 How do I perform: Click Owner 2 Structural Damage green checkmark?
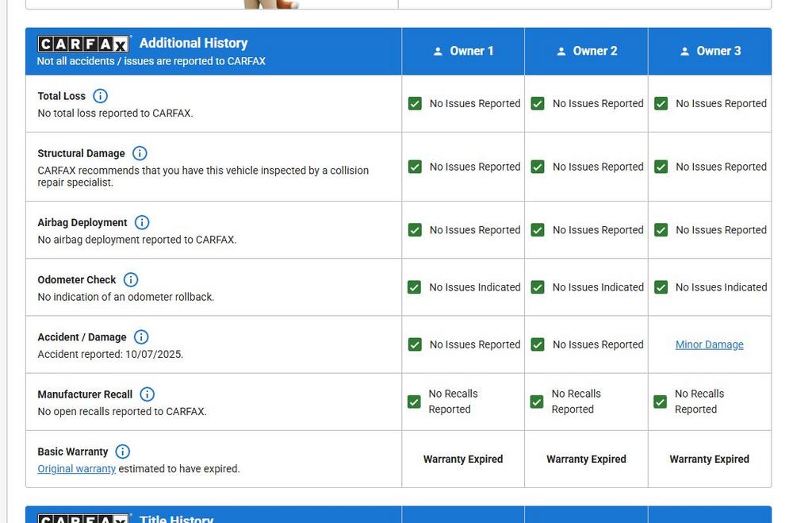[538, 167]
